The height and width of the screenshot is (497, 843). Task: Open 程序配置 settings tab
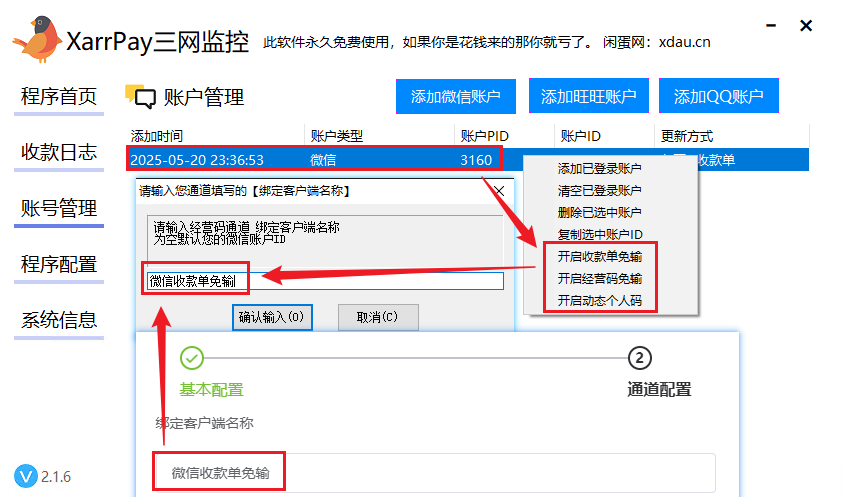59,265
